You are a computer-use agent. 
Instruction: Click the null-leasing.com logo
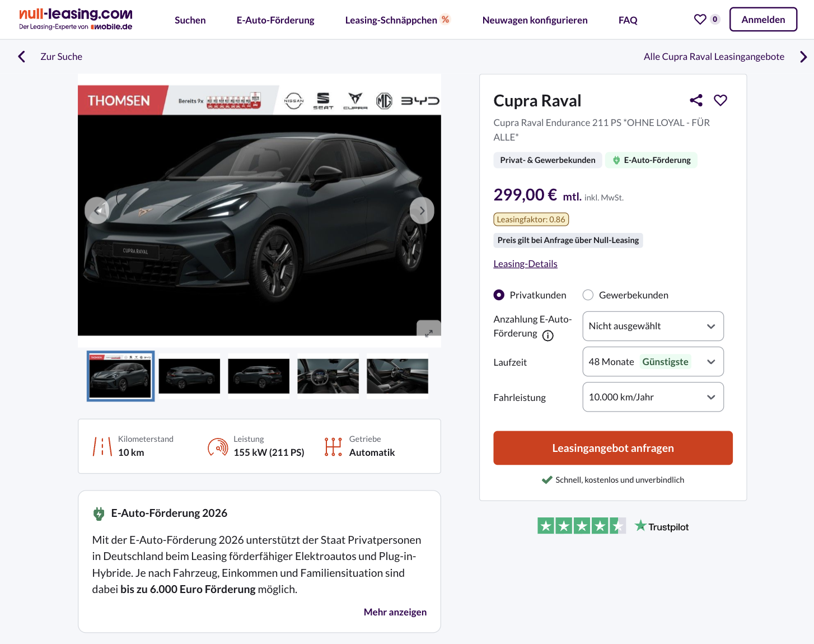pos(76,19)
